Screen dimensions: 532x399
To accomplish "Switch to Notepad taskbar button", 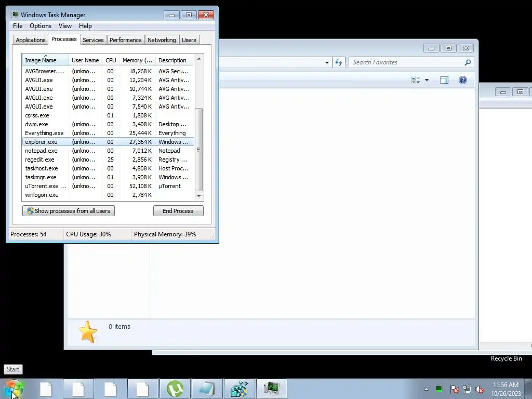I will click(x=207, y=389).
